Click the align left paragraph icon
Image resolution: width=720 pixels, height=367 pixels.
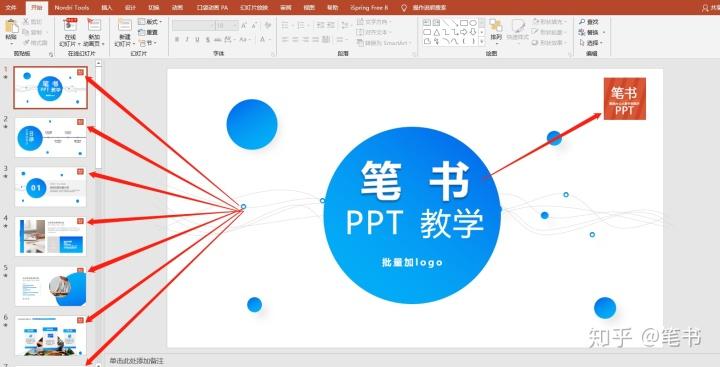coord(285,40)
